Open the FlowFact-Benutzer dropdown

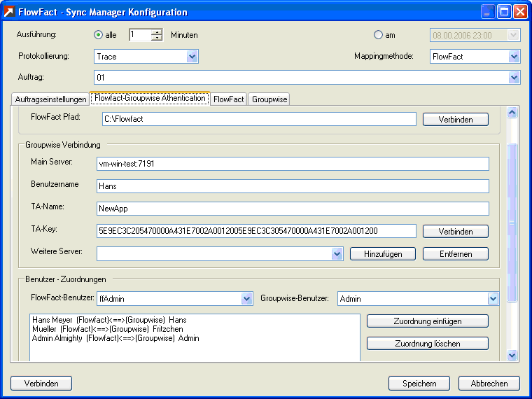pyautogui.click(x=246, y=299)
